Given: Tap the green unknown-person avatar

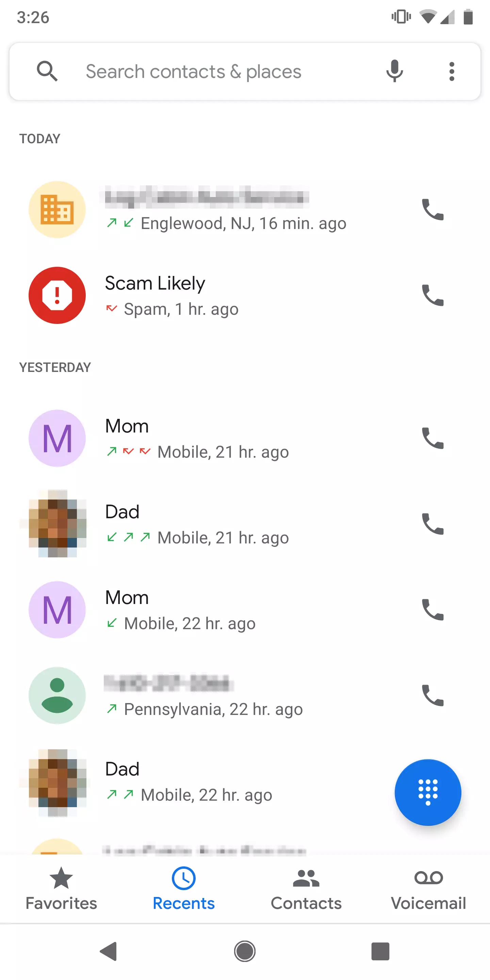Looking at the screenshot, I should tap(57, 696).
